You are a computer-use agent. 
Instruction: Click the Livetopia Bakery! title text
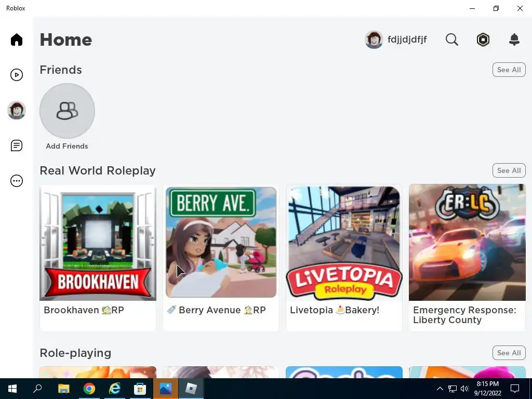coord(335,310)
